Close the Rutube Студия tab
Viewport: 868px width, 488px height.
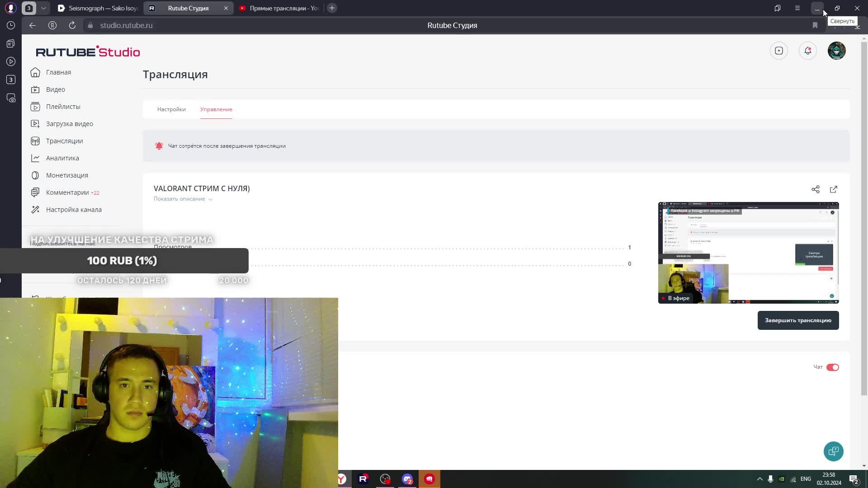pos(226,8)
